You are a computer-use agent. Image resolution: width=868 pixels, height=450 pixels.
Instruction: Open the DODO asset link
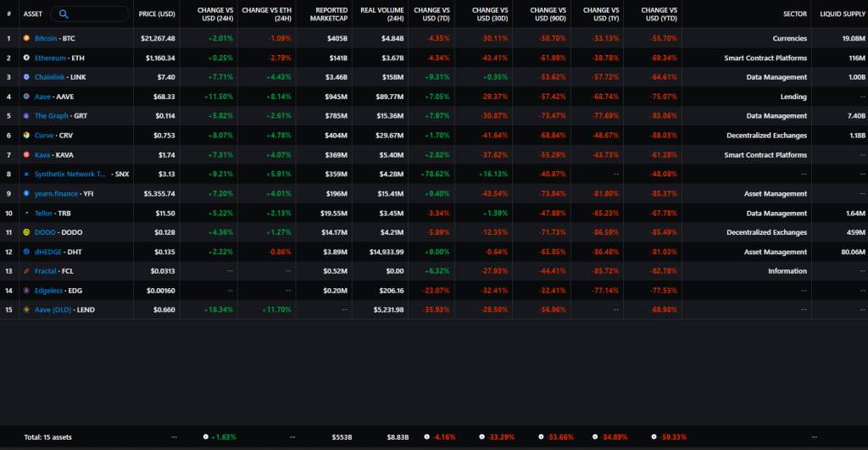click(x=45, y=232)
